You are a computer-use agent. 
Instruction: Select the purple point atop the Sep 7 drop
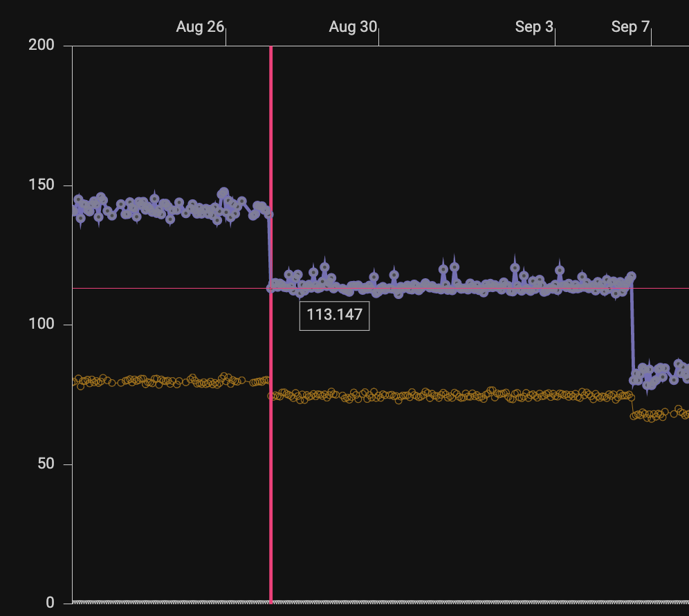(631, 277)
